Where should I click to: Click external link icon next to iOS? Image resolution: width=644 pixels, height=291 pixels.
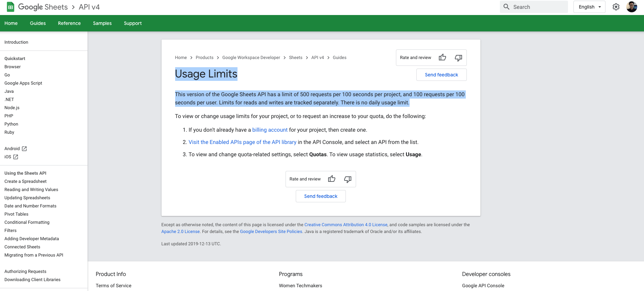[x=16, y=157]
